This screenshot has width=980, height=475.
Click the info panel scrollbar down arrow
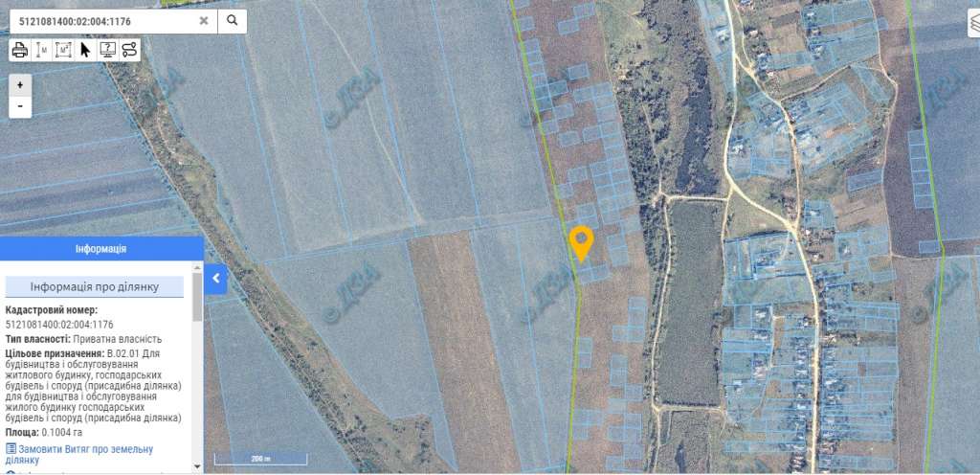pyautogui.click(x=197, y=466)
